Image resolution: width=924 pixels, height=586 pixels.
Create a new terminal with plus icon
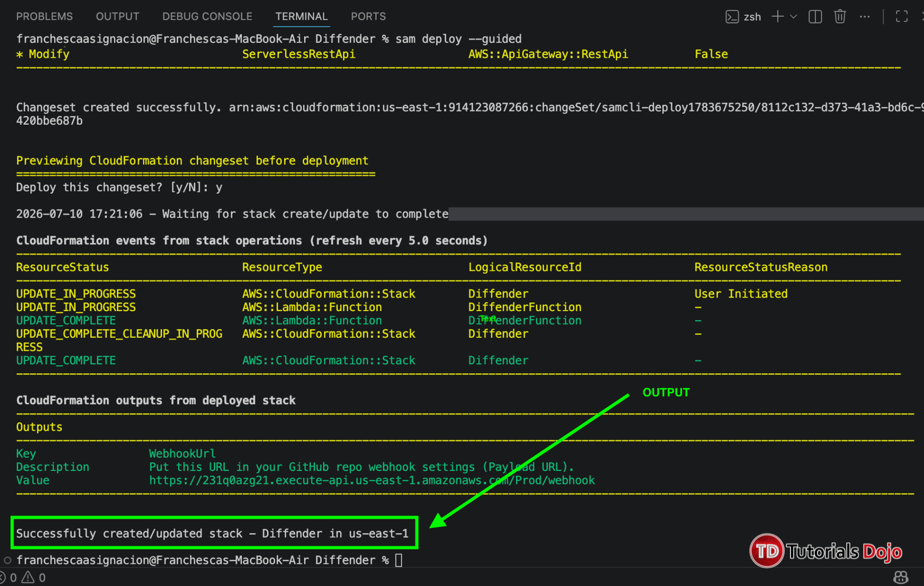coord(777,17)
